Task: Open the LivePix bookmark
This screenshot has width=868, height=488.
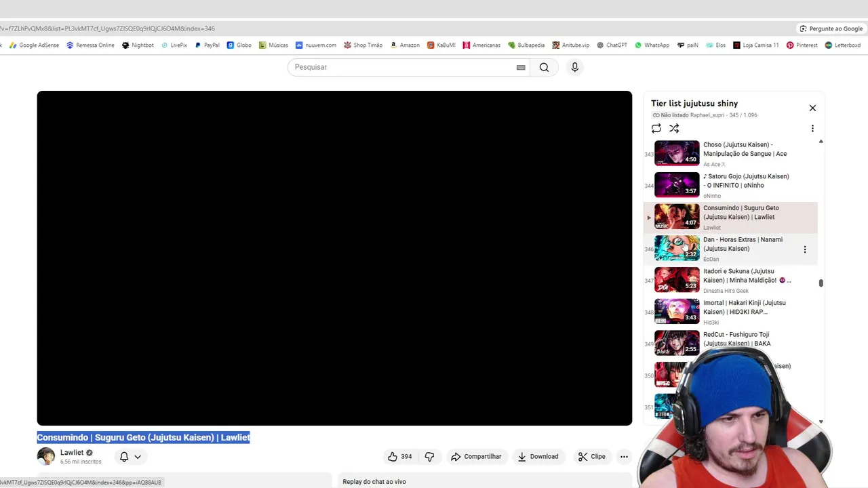Action: tap(174, 45)
